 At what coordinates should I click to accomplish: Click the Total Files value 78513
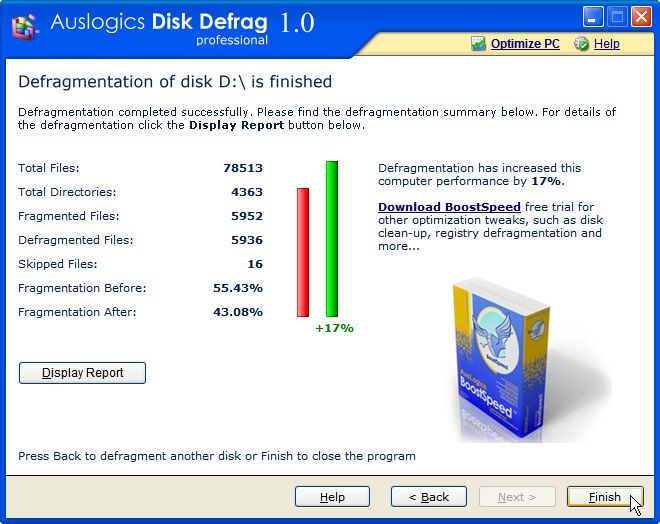click(243, 168)
